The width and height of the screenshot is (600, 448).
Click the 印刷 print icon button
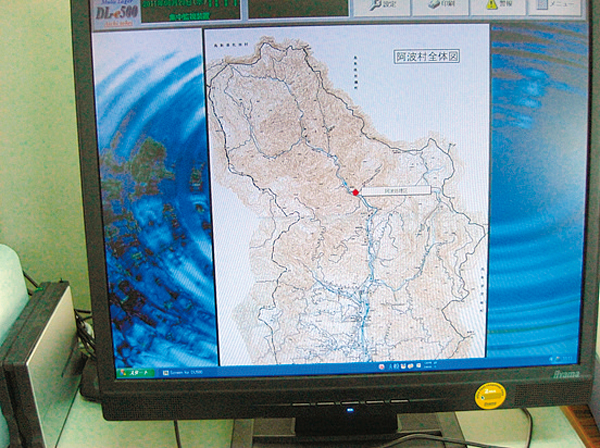(438, 5)
